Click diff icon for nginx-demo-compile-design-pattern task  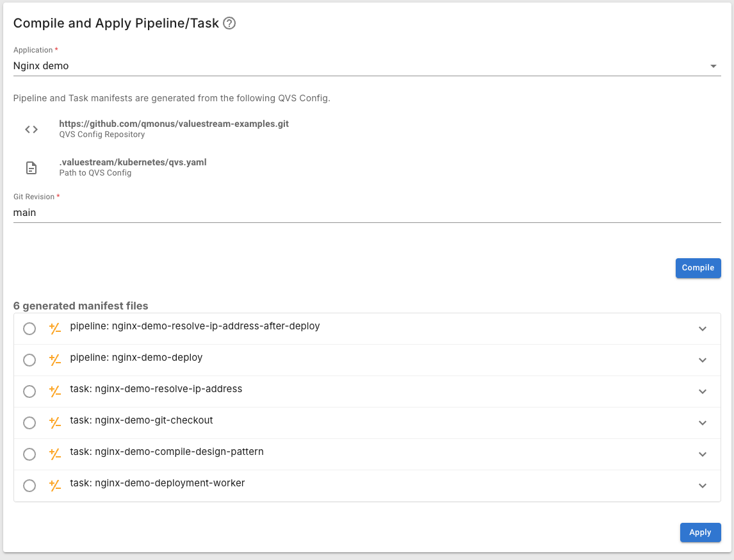point(55,454)
